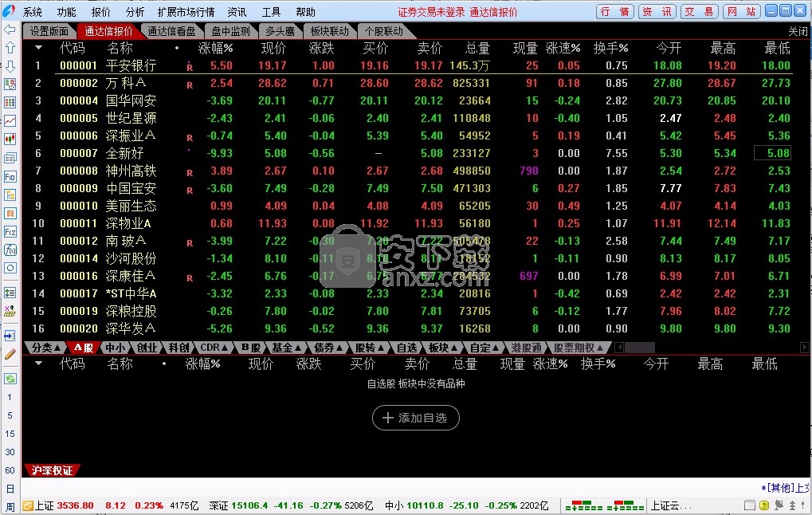Expand the 分类▲ category dropdown tab
The height and width of the screenshot is (515, 812).
pos(45,348)
